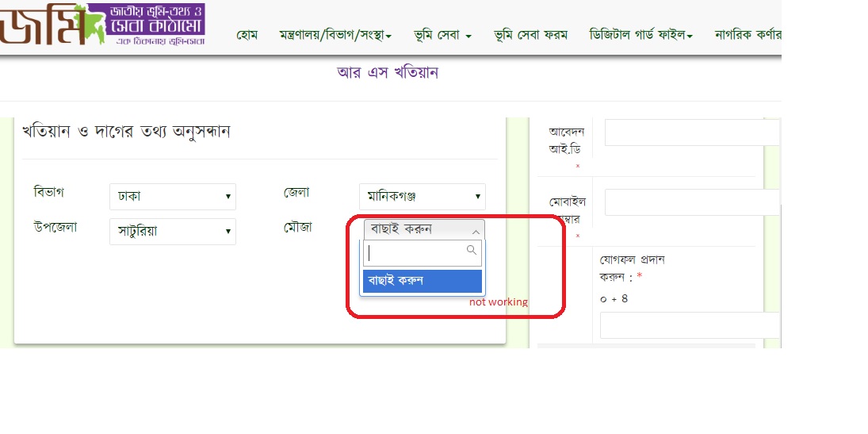Click the উপজেলা label
The image size is (868, 434).
55,227
